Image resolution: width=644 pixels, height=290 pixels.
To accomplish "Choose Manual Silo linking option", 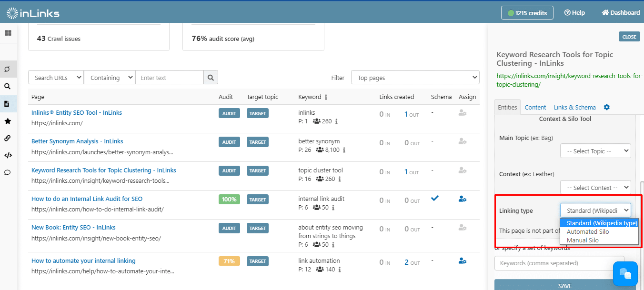I will 599,240.
